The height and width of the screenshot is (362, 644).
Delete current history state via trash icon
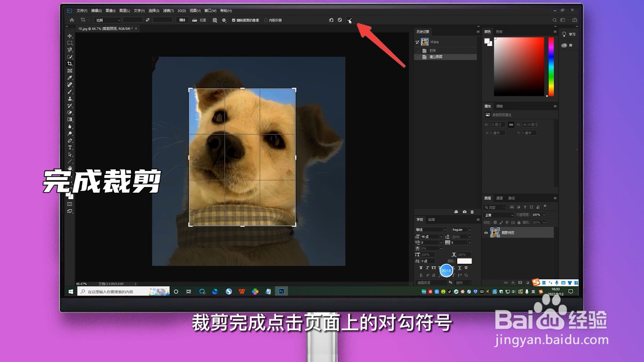pos(472,212)
